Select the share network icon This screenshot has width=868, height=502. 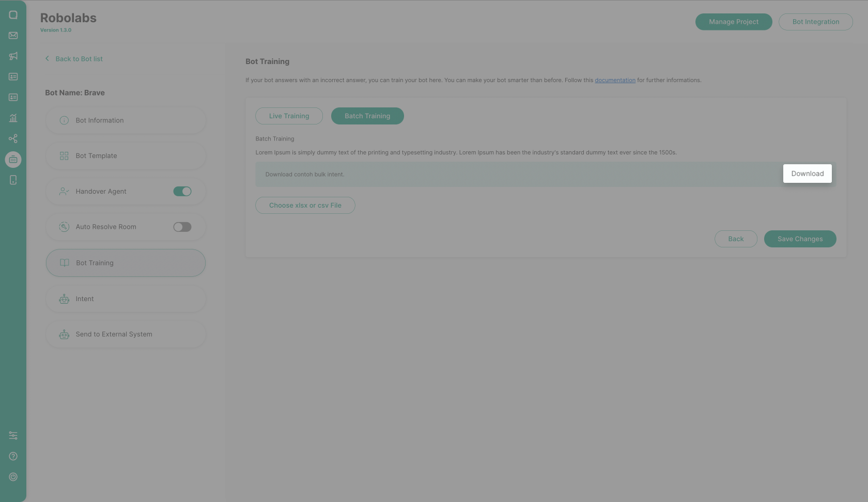13,138
